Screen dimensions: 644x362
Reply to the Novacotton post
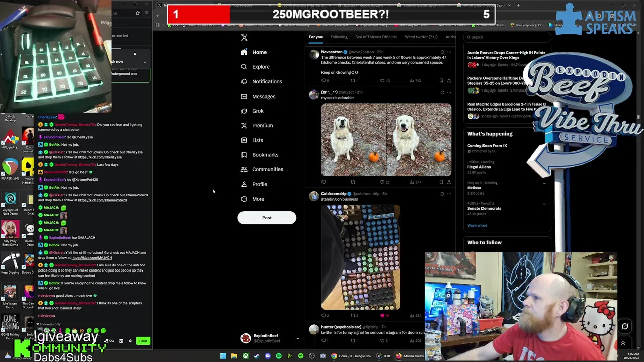click(324, 81)
